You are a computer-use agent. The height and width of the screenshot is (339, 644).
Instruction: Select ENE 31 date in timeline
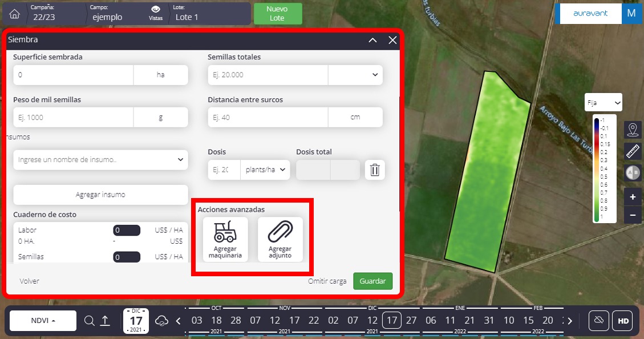click(489, 321)
